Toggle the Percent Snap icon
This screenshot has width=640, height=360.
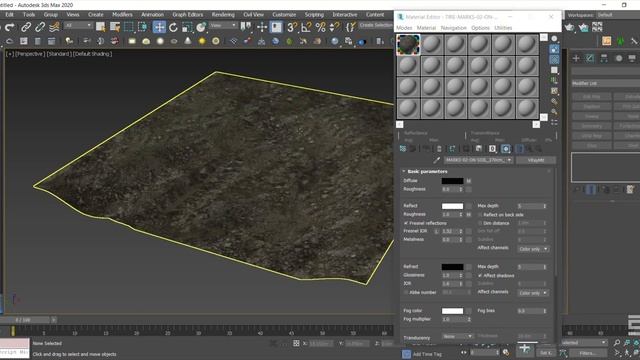coord(320,27)
